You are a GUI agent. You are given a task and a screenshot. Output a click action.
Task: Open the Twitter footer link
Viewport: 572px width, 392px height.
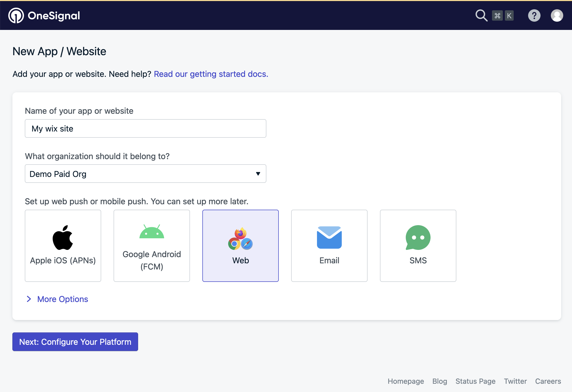(515, 381)
